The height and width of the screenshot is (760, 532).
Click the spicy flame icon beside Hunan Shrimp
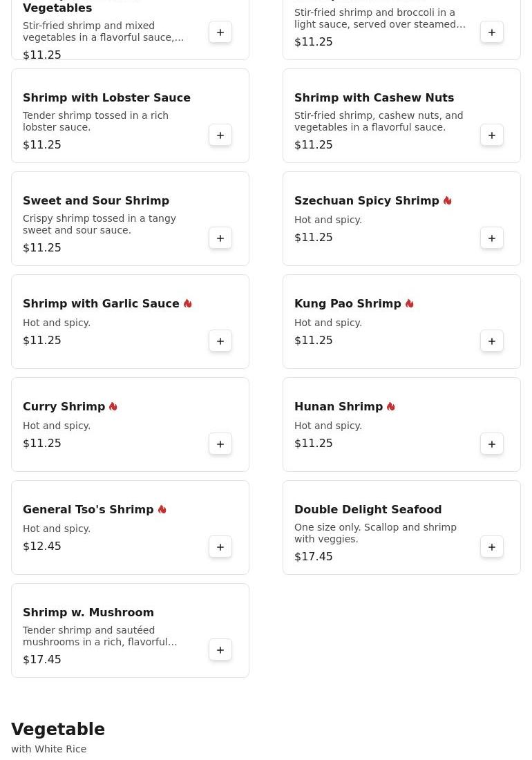[391, 407]
